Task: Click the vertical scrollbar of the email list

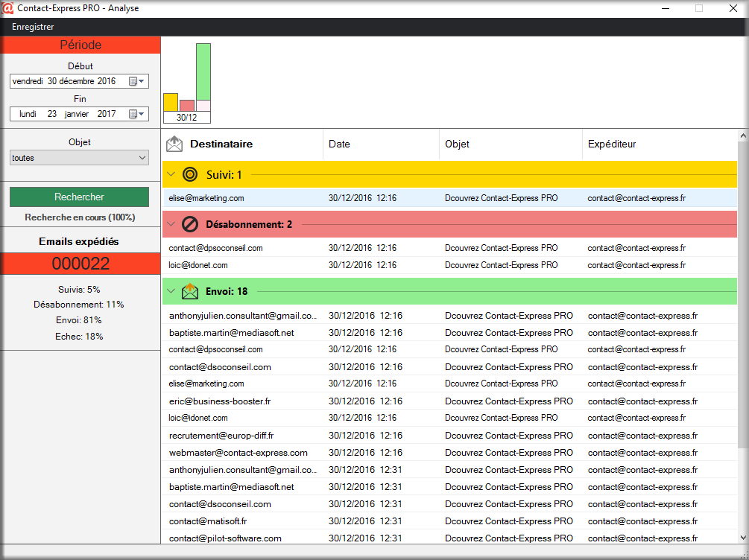Action: click(743, 295)
